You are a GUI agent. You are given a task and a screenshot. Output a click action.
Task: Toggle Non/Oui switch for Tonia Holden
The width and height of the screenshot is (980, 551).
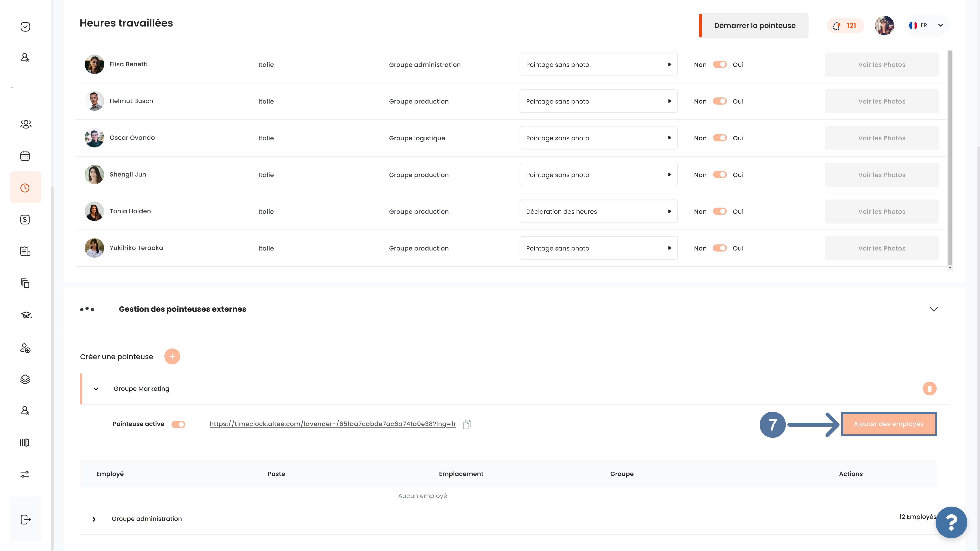click(x=720, y=211)
